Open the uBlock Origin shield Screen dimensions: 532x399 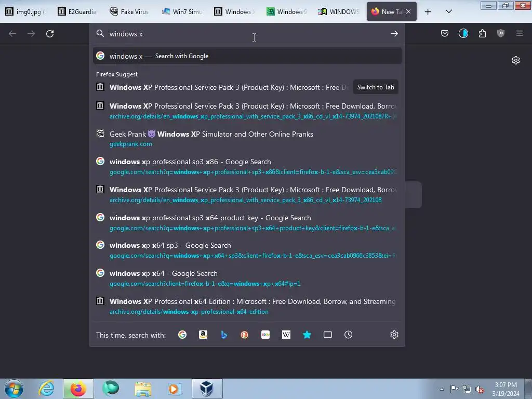pyautogui.click(x=501, y=33)
